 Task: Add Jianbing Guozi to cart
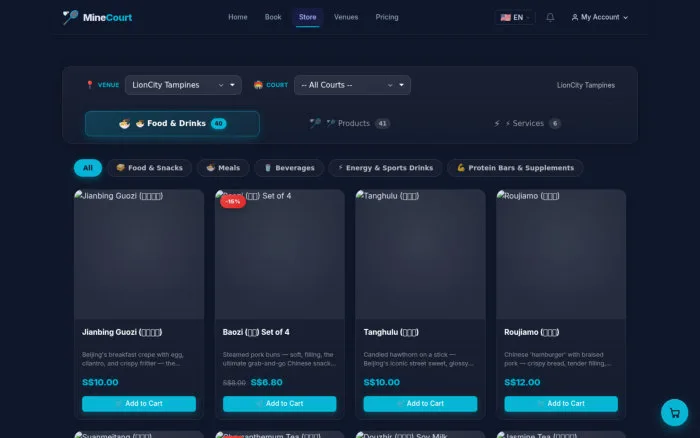pos(139,404)
